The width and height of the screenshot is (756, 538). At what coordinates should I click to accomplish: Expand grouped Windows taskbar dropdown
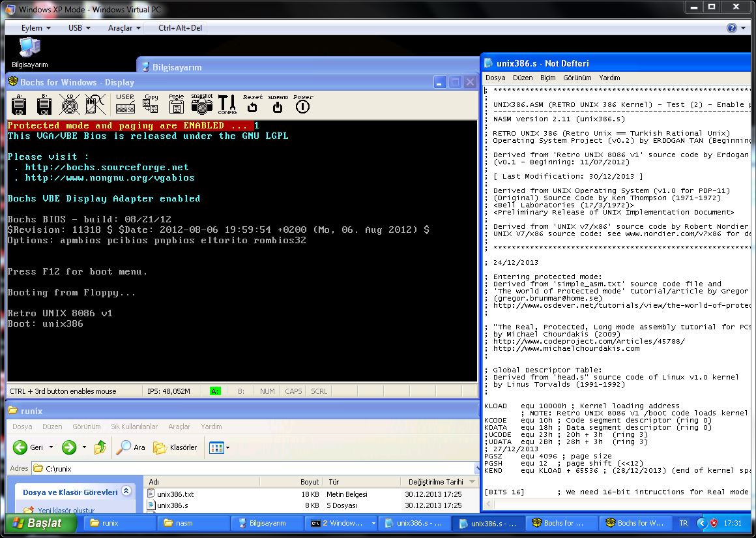373,523
